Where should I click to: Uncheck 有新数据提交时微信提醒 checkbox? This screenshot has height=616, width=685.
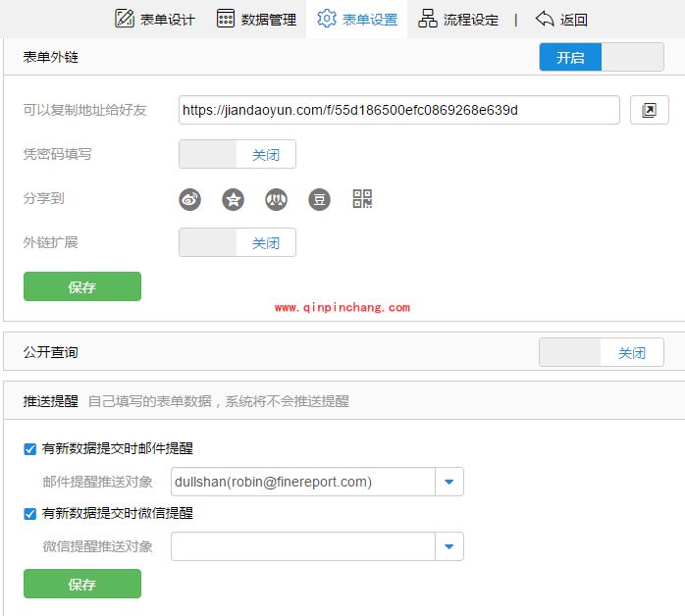tap(30, 513)
